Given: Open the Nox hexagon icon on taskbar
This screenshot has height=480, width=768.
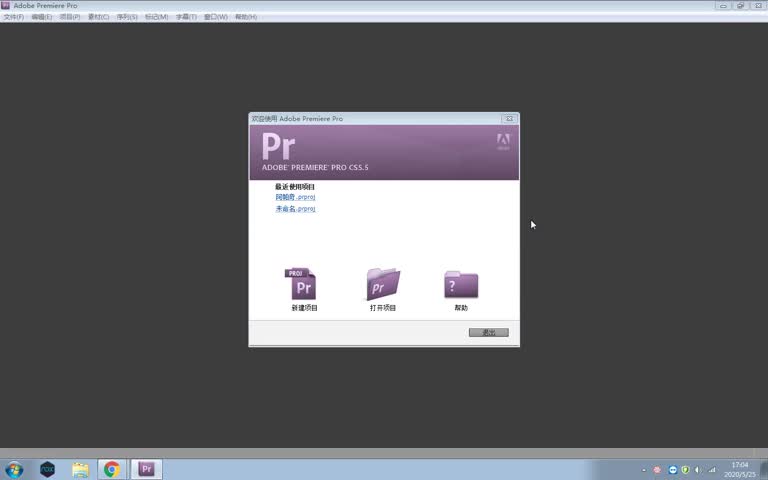Looking at the screenshot, I should coord(48,469).
